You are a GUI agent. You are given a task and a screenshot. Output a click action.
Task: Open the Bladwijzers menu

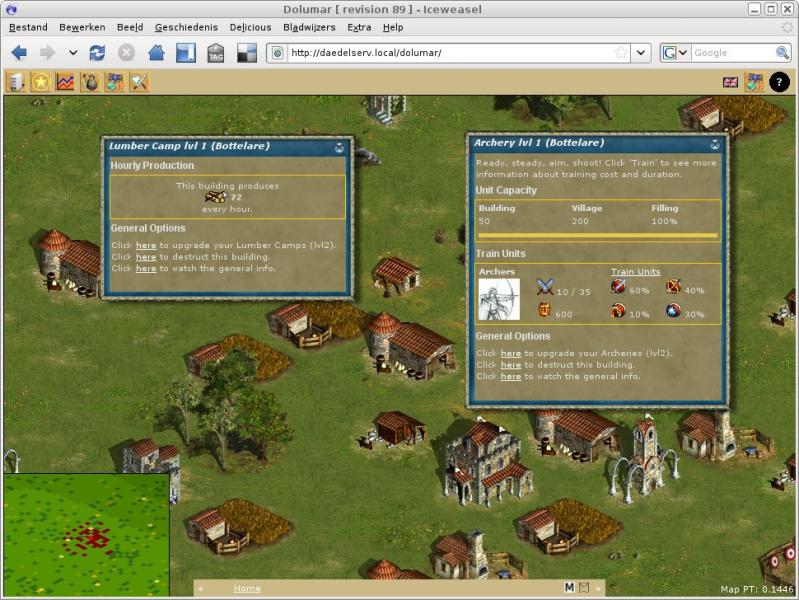click(x=309, y=27)
